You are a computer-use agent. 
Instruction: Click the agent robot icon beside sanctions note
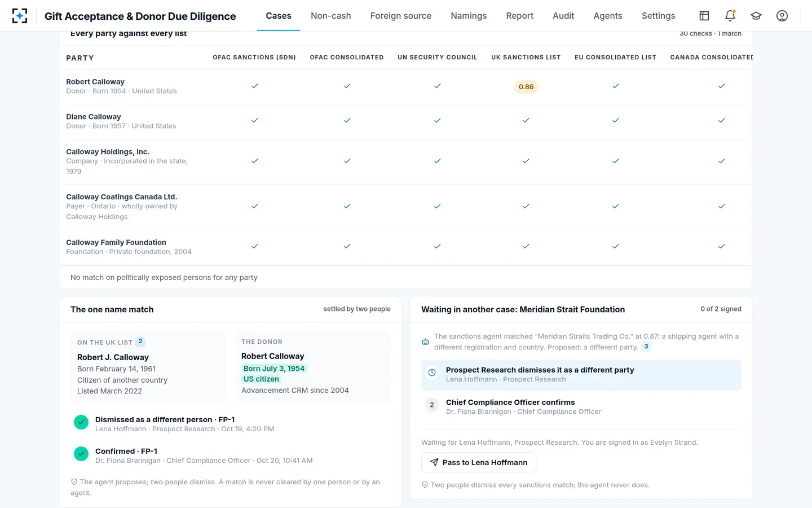point(425,341)
